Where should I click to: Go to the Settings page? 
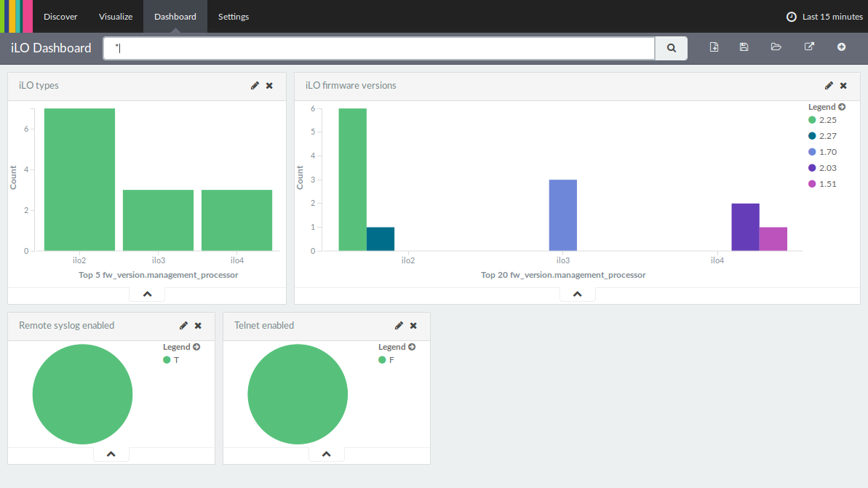[234, 17]
